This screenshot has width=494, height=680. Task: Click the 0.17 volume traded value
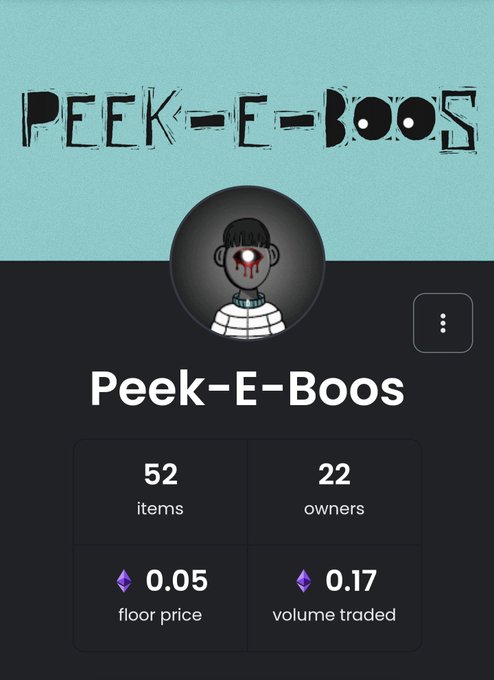click(351, 581)
